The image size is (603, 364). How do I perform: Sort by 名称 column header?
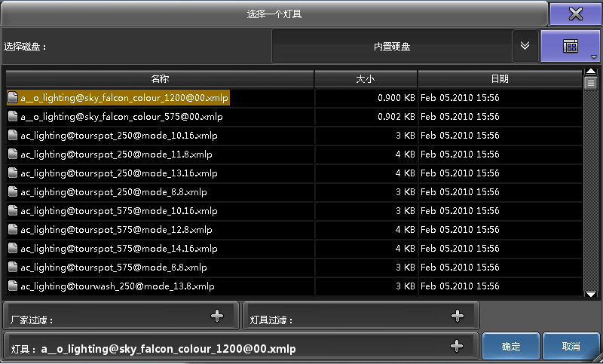click(160, 79)
